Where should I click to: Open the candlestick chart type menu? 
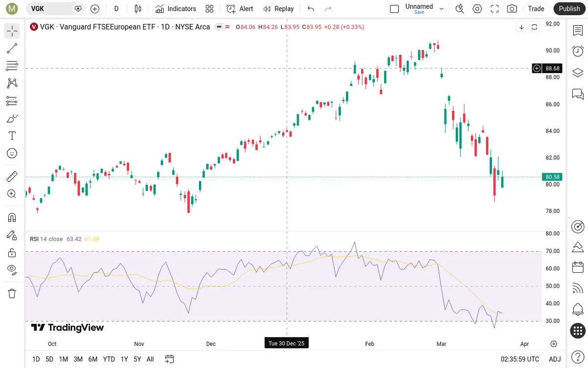click(x=138, y=8)
